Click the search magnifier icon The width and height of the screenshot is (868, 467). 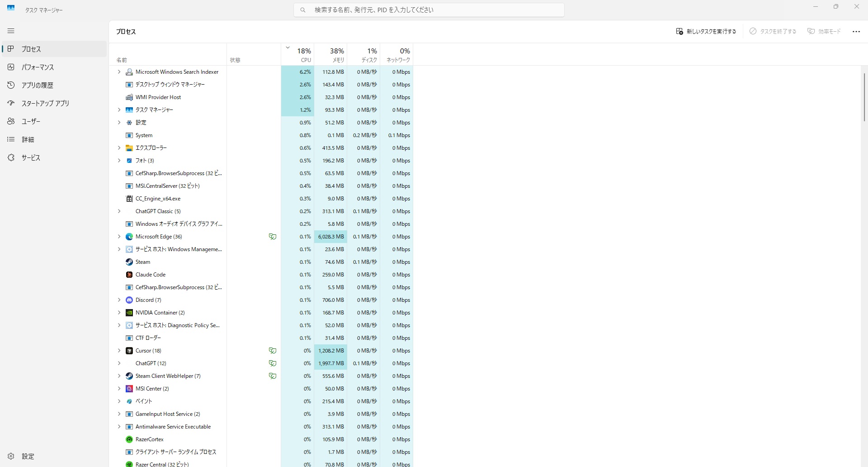pos(303,10)
